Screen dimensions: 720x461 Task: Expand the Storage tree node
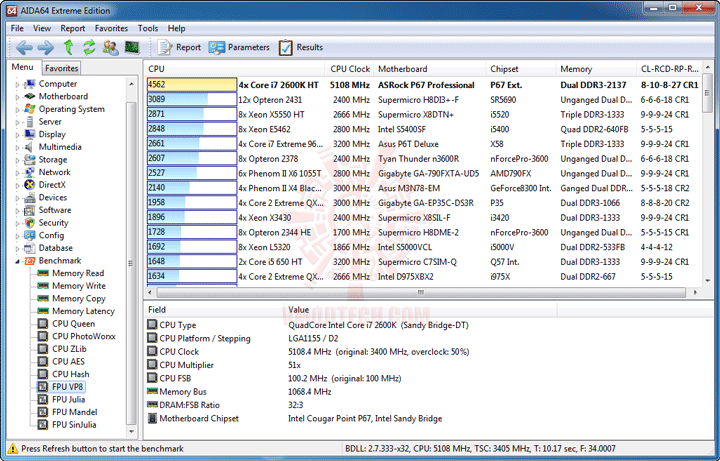[x=17, y=160]
